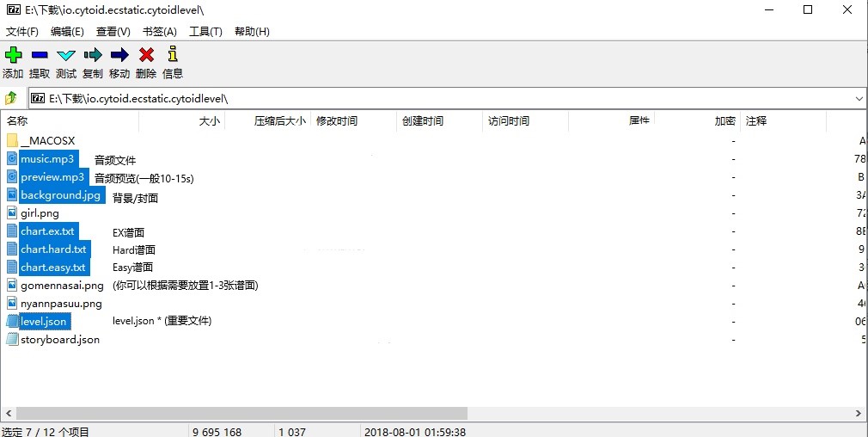Select the storyboard.json file
This screenshot has height=437, width=868.
tap(60, 339)
